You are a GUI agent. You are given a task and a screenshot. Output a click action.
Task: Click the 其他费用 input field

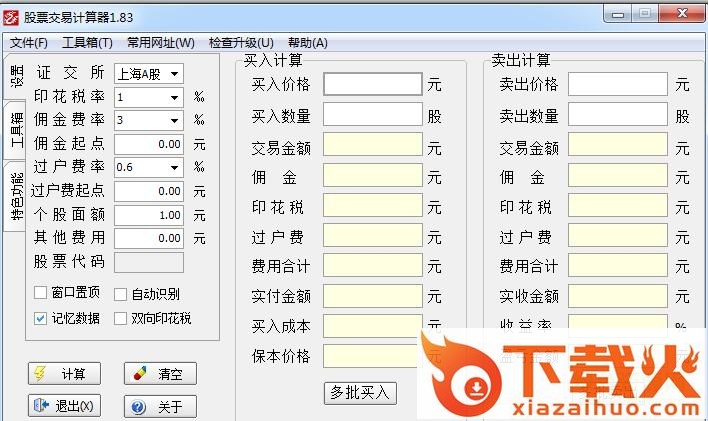click(149, 238)
